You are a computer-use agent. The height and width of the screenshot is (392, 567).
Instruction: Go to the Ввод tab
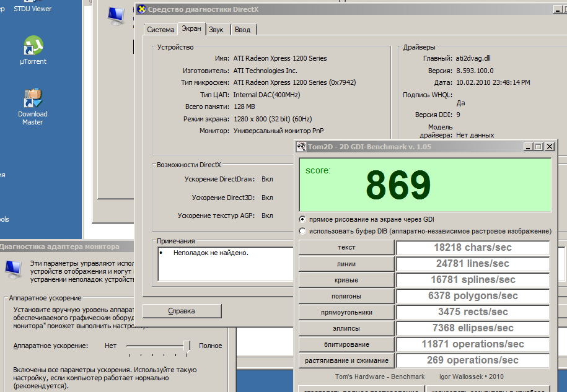[x=243, y=30]
